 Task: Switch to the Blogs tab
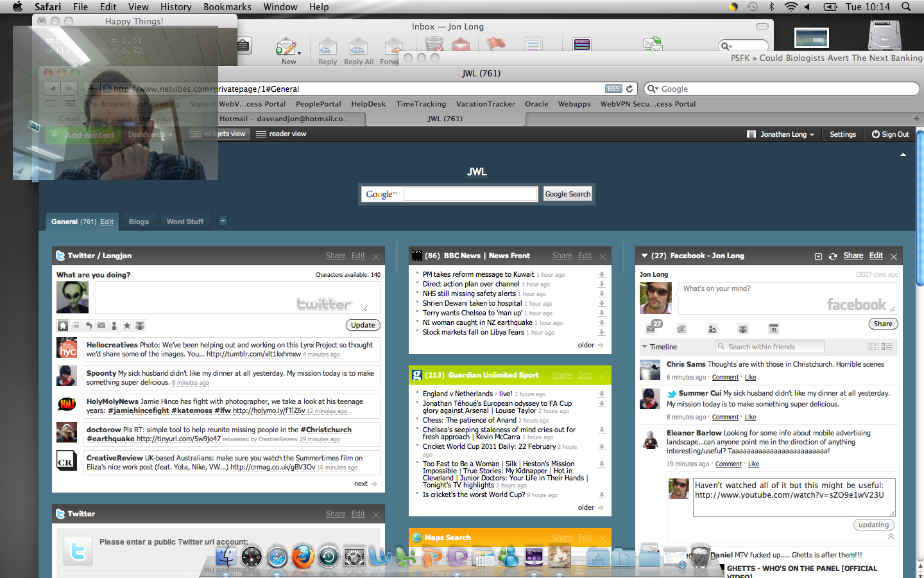pyautogui.click(x=139, y=222)
